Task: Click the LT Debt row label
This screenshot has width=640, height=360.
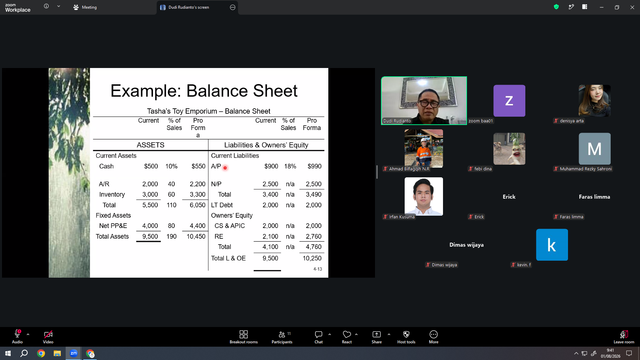Action: 222,205
